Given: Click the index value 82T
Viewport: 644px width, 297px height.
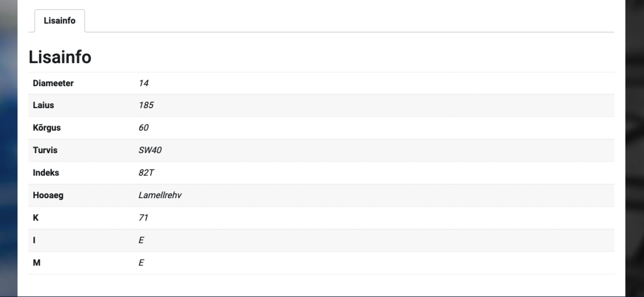Looking at the screenshot, I should [x=146, y=173].
